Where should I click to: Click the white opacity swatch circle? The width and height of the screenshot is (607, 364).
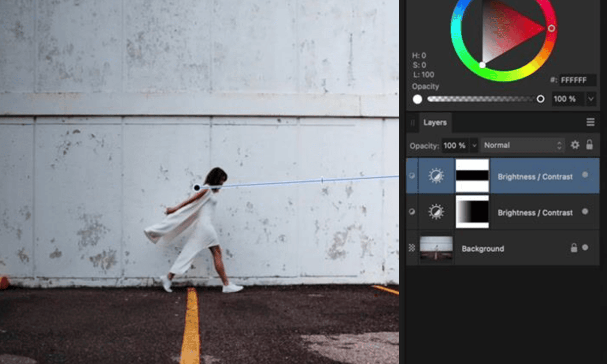pos(417,99)
